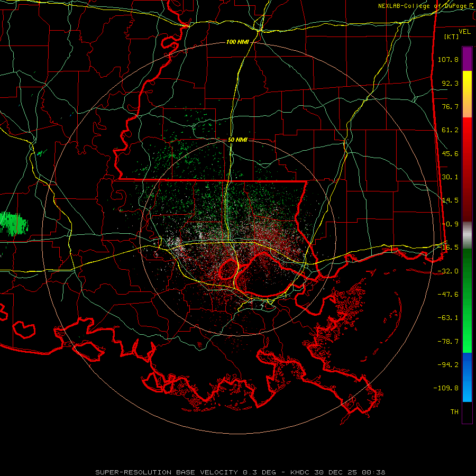The width and height of the screenshot is (476, 476).
Task: Click the [KT] units label
Action: (x=452, y=36)
